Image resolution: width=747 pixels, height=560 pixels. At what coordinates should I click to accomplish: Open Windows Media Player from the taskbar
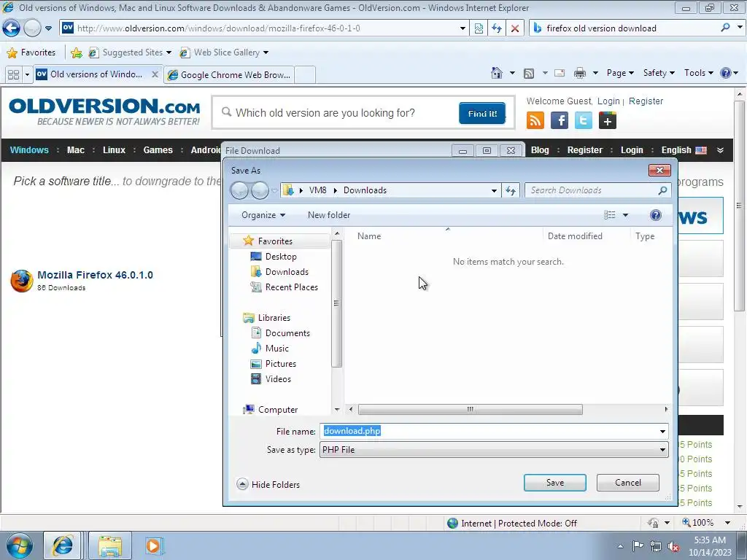153,545
